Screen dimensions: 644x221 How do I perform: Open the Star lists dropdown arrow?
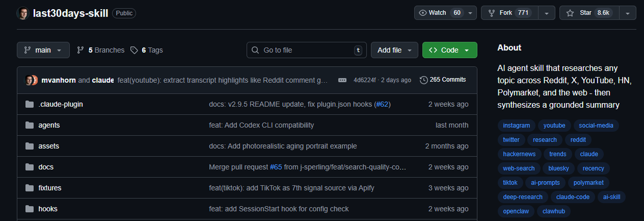(627, 13)
